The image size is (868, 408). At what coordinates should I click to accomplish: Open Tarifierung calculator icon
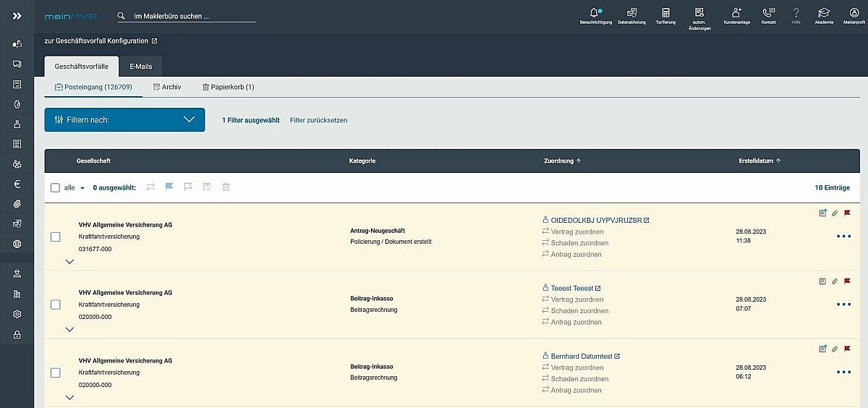click(x=665, y=13)
